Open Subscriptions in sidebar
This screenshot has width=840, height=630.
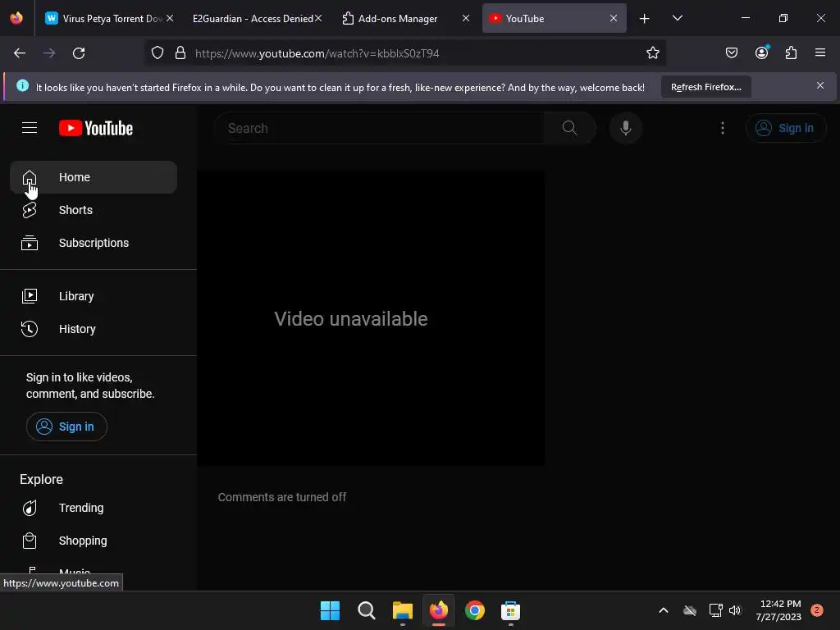94,243
